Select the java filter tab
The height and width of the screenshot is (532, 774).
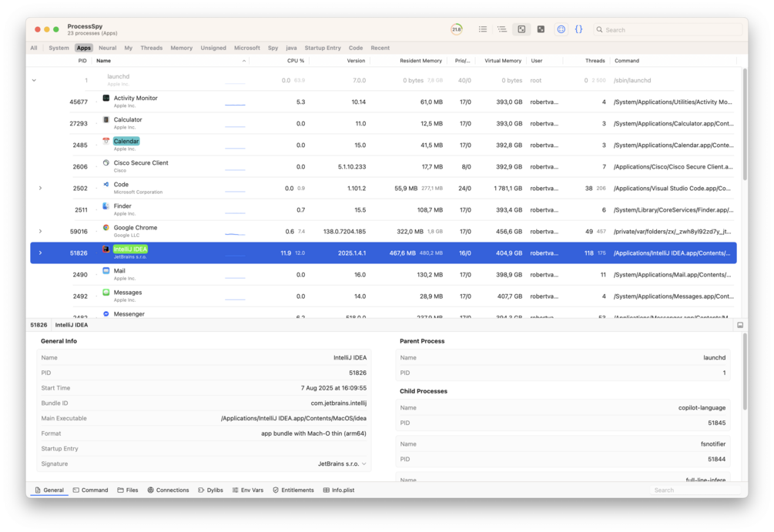tap(291, 48)
